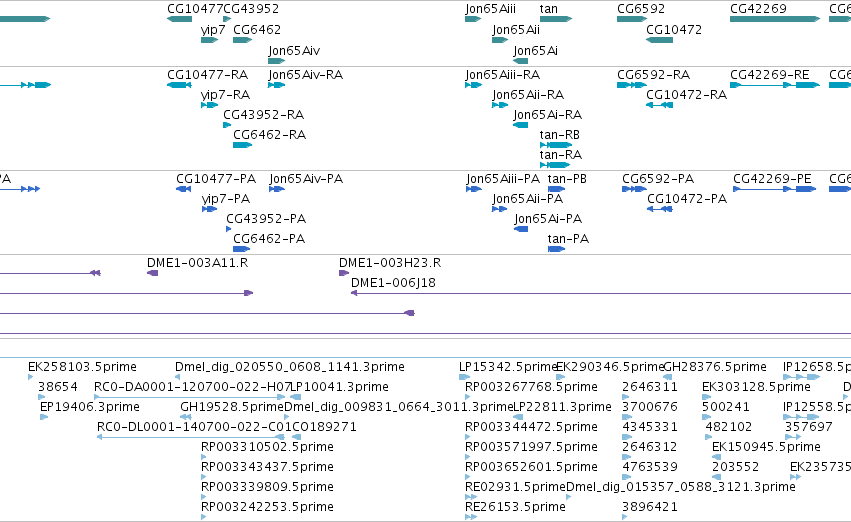Click the CG6462-PA protein label
Screen dimensions: 851x522
point(269,239)
